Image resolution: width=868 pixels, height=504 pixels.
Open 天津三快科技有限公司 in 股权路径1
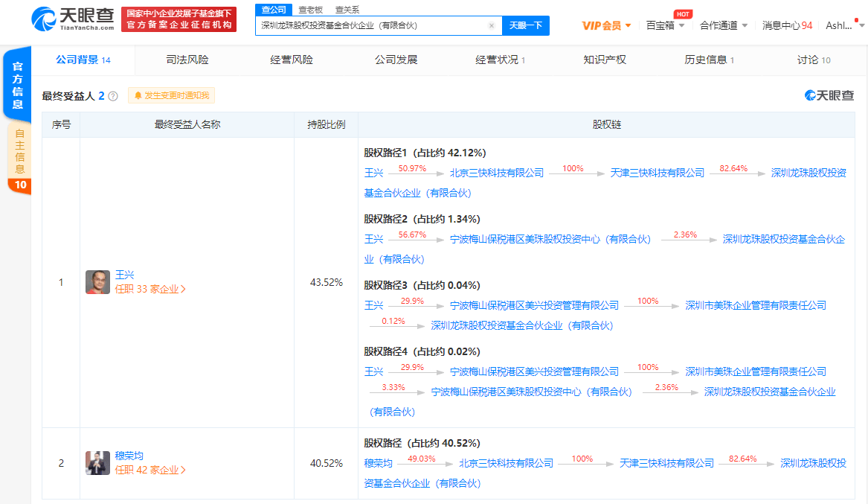point(657,173)
